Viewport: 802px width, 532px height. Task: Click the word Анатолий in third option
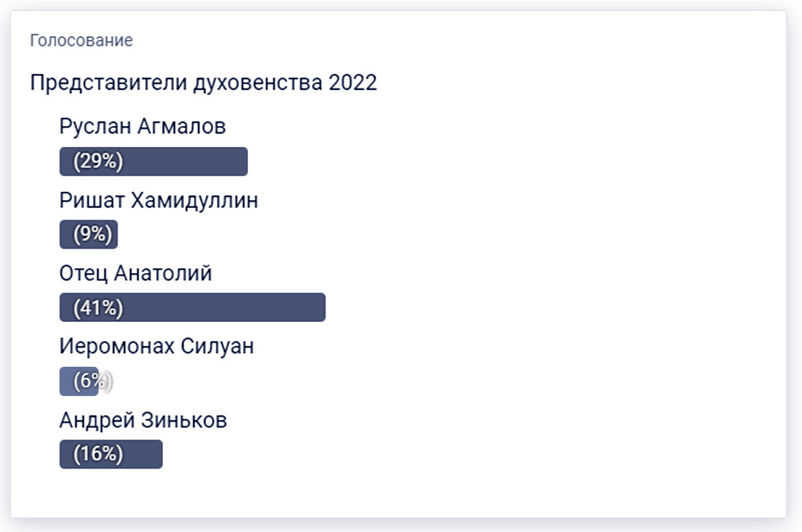tap(162, 274)
